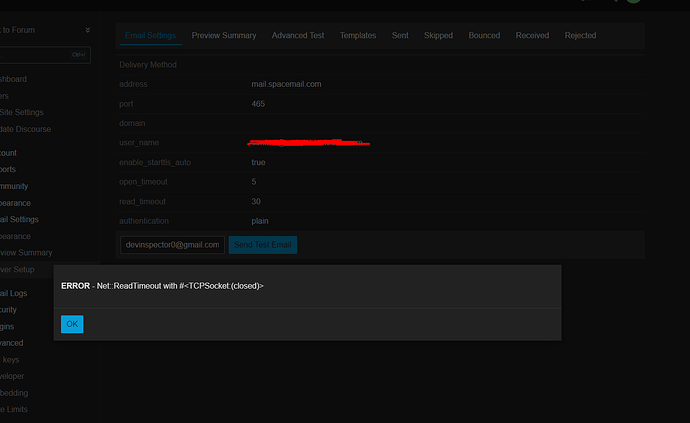Select the mail.spacemail.com address value
The height and width of the screenshot is (423, 690).
286,84
